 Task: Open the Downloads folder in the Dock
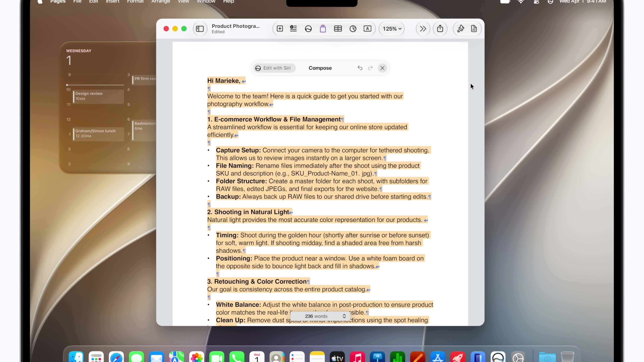click(x=547, y=357)
